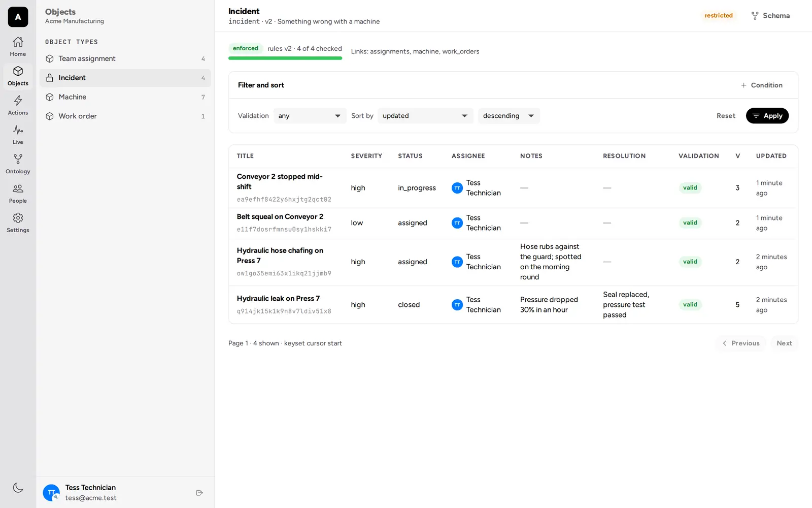Click Tess Technician avatar in footer
The image size is (812, 508).
tap(51, 493)
